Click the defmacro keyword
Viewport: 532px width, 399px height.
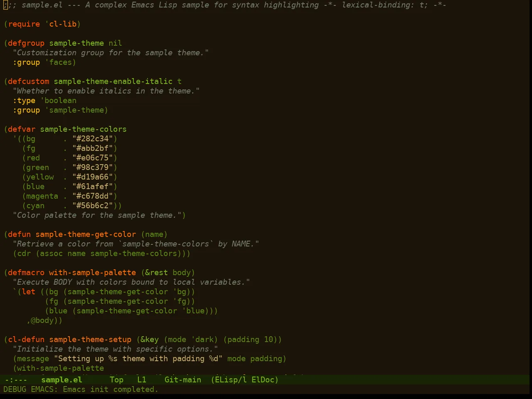pos(26,273)
